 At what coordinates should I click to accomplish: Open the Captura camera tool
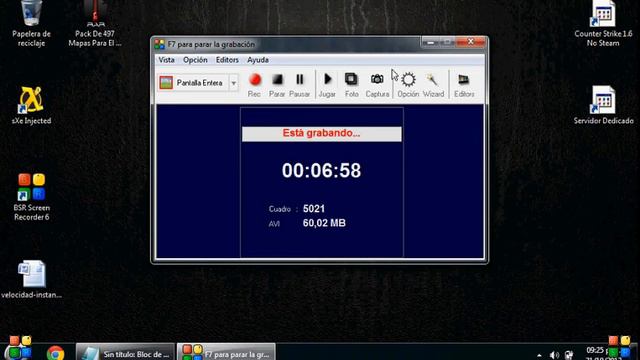click(x=377, y=85)
